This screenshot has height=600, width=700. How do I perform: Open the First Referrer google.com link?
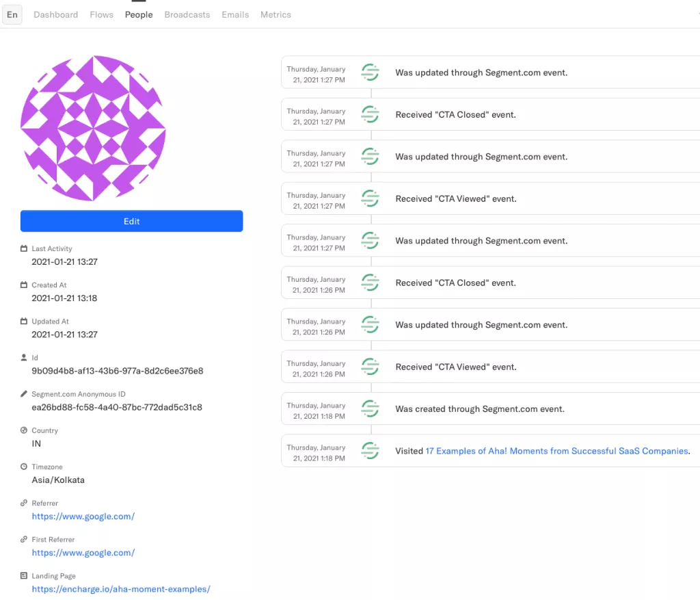83,553
